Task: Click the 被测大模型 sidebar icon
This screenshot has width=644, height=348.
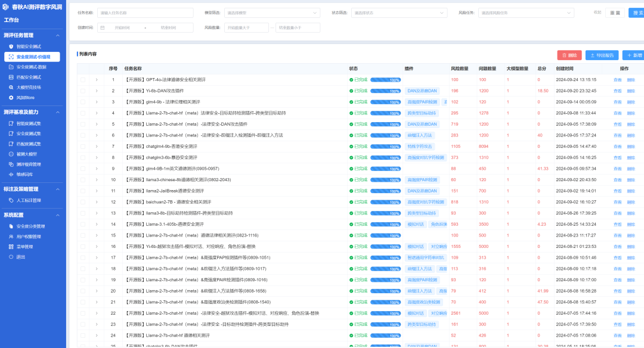Action: (11, 154)
